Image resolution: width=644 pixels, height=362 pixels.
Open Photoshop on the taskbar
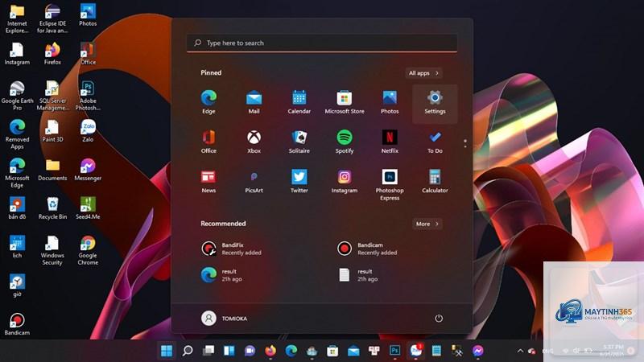tap(394, 351)
